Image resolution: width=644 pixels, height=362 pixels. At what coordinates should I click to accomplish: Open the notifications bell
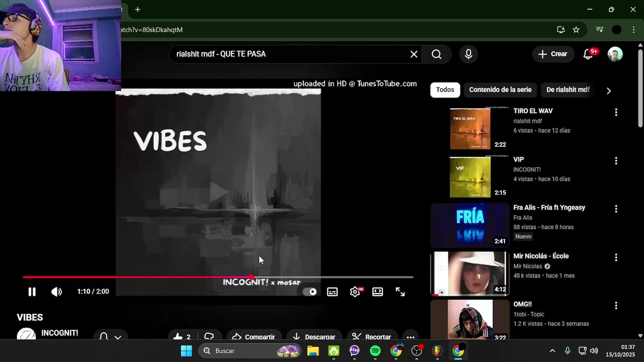588,54
